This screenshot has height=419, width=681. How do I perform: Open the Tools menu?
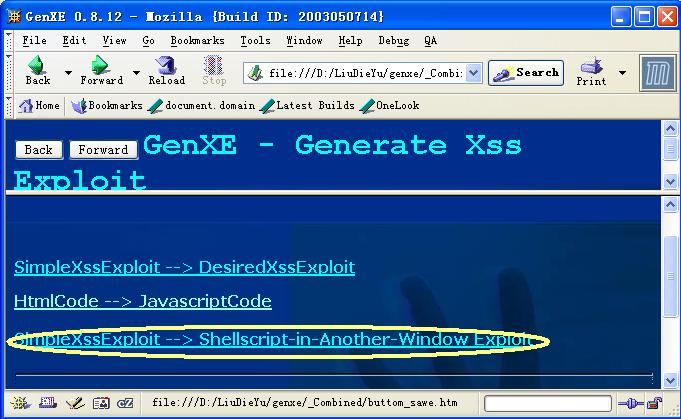pyautogui.click(x=255, y=41)
